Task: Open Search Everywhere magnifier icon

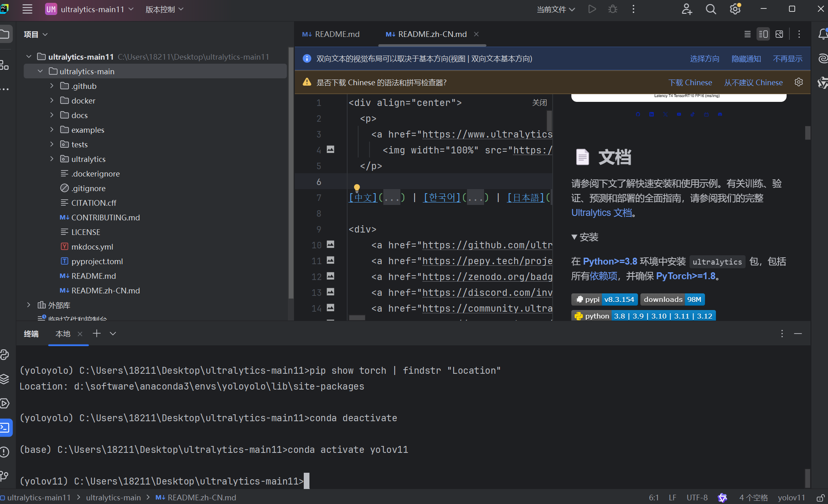Action: (711, 9)
